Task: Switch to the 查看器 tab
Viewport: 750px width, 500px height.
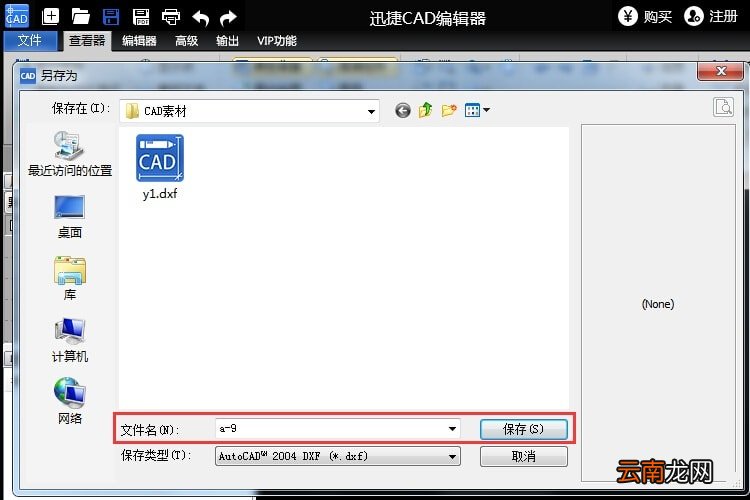Action: 87,41
